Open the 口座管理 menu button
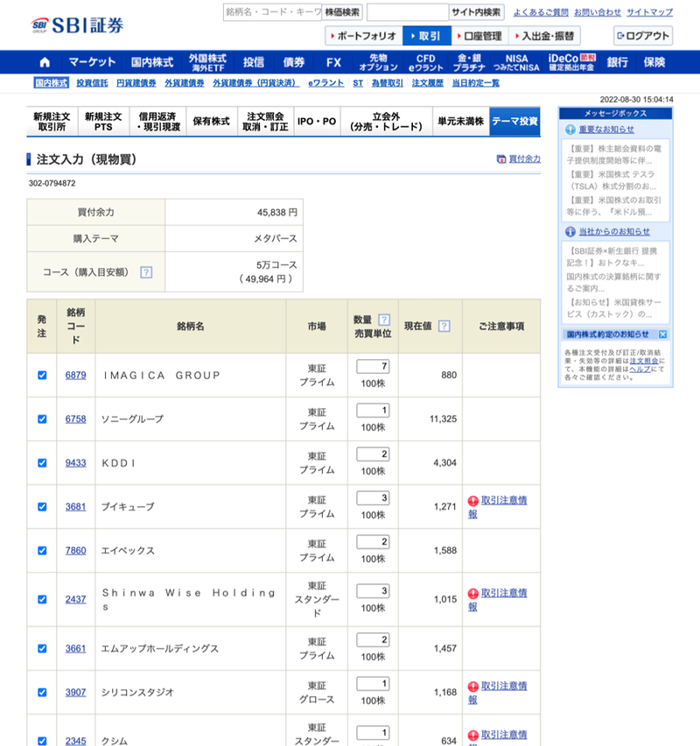This screenshot has height=746, width=700. [479, 36]
